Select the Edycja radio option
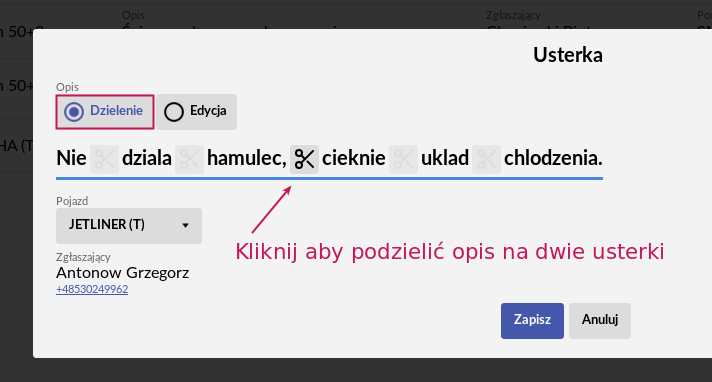Screen dimensions: 712x382 197,112
